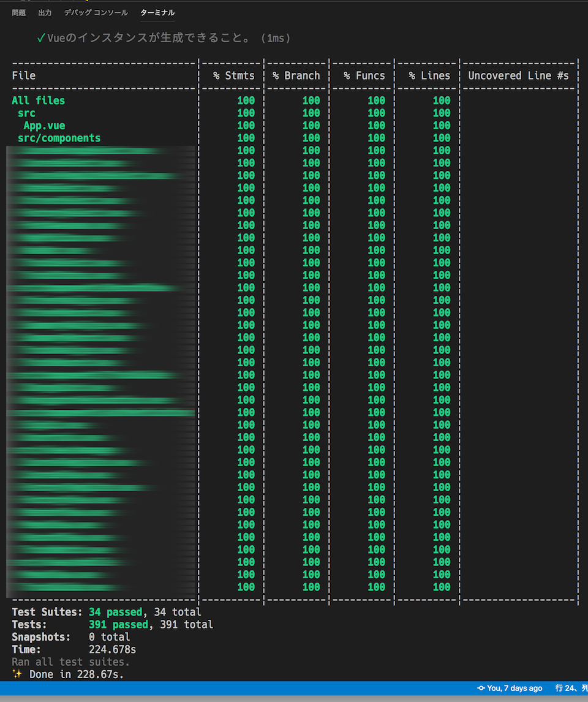The height and width of the screenshot is (702, 588).
Task: Click the "% Funcs" column header
Action: (364, 76)
